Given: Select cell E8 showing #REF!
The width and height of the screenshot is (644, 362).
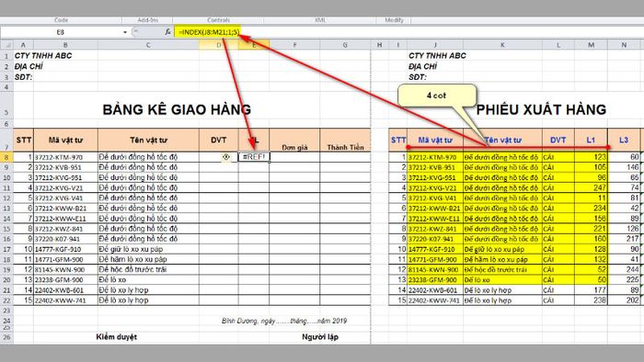Looking at the screenshot, I should tap(254, 156).
